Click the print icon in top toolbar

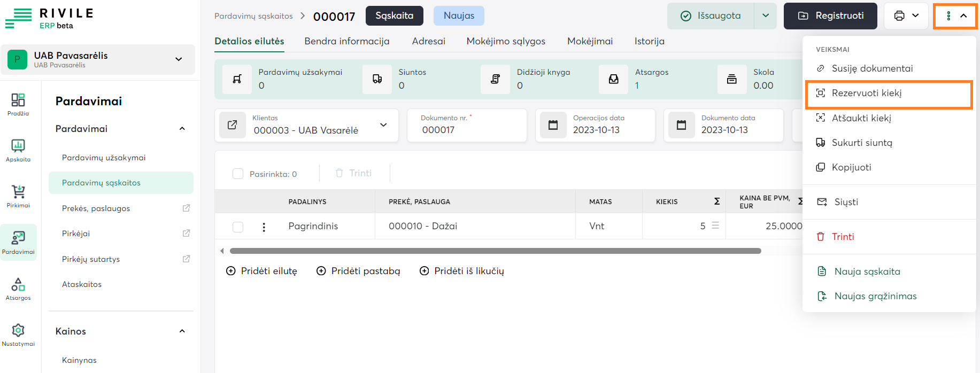point(900,16)
